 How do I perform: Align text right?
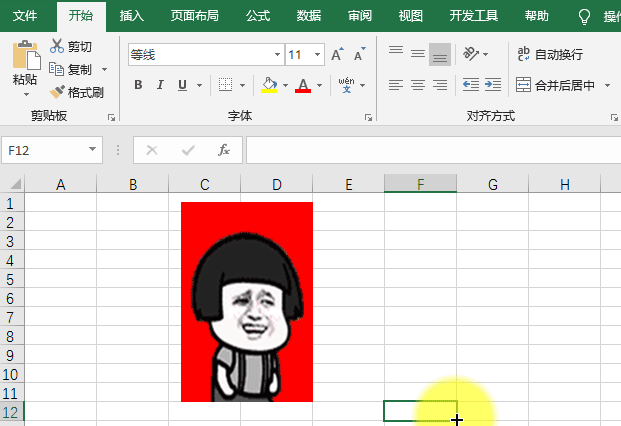440,85
